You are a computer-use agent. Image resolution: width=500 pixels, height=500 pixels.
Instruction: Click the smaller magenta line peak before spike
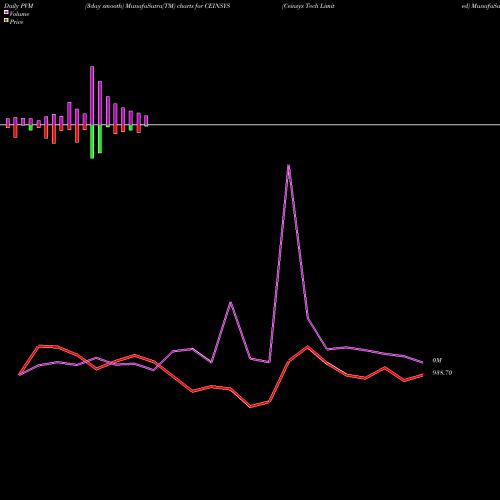pos(230,303)
